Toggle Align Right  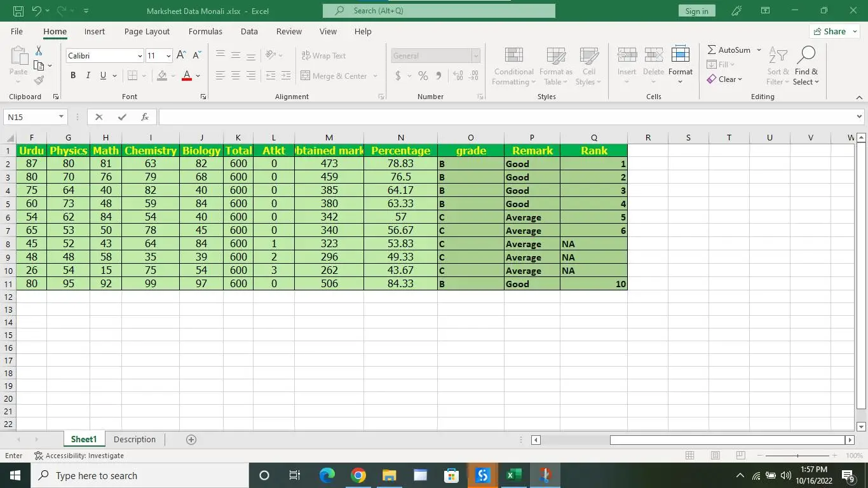[251, 76]
